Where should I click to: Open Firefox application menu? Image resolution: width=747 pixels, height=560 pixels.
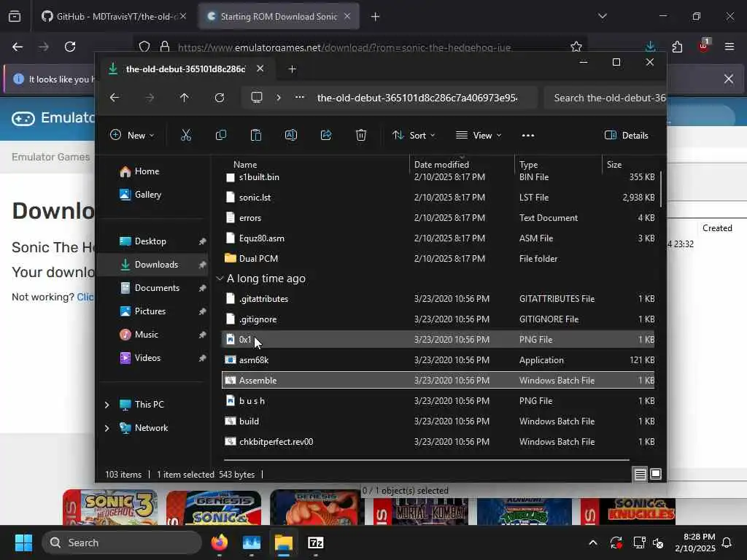(x=729, y=47)
